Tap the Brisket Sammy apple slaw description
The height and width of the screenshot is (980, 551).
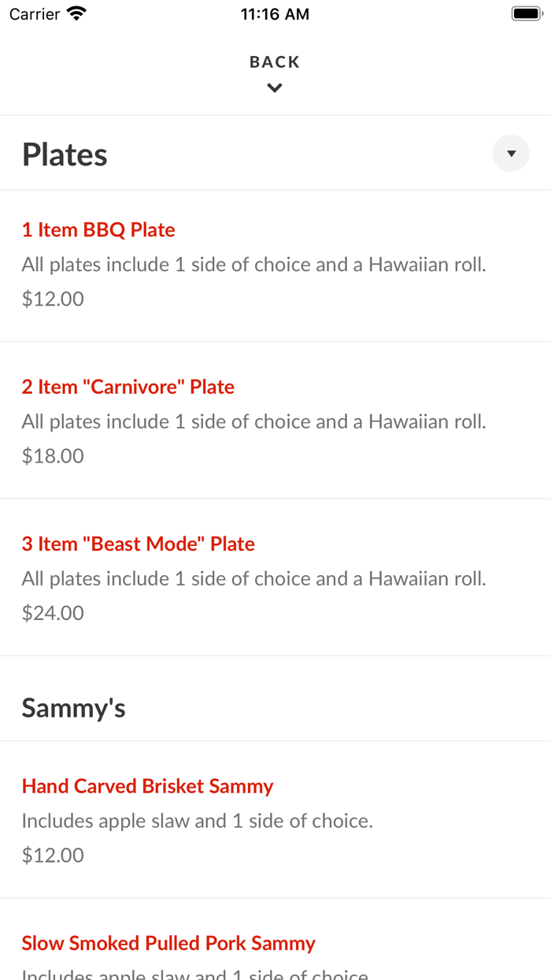click(x=197, y=821)
